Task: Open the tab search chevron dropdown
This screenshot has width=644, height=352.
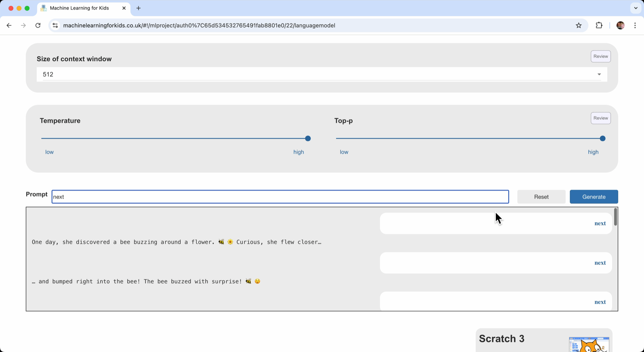Action: pos(635,8)
